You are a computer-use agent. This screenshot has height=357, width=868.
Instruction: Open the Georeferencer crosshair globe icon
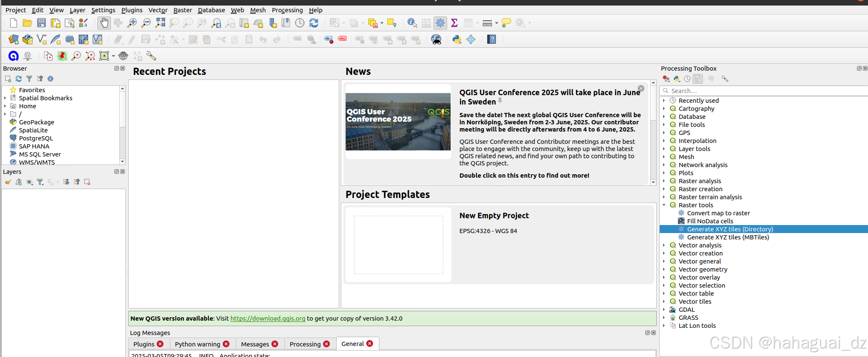point(471,39)
